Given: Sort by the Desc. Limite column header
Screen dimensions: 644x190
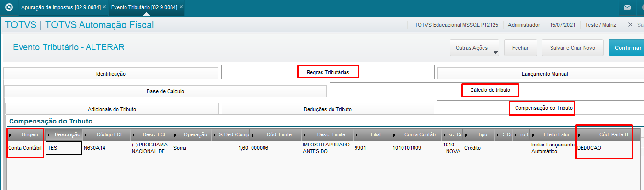Looking at the screenshot, I should (x=327, y=135).
